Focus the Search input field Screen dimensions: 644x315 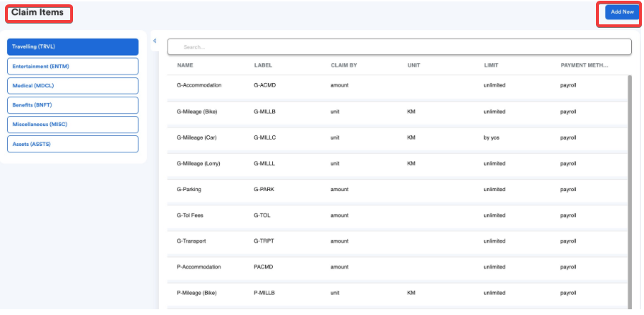coord(399,47)
